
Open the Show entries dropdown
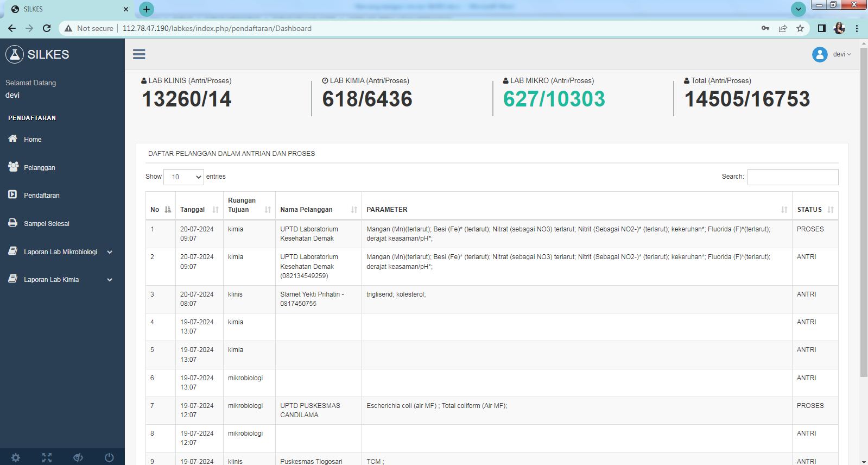[x=183, y=177]
